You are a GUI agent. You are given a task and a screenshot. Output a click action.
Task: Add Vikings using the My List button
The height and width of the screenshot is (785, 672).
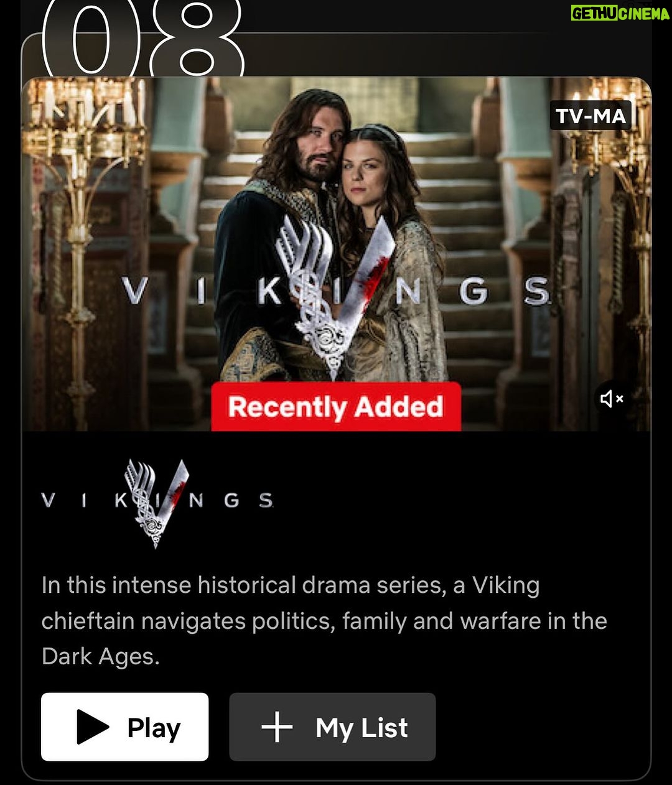(x=332, y=727)
